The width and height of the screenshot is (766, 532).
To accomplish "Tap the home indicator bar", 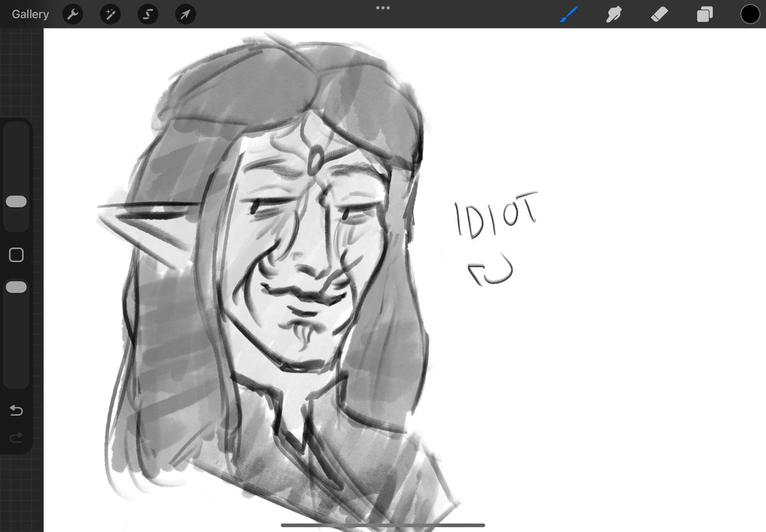I will 383,526.
